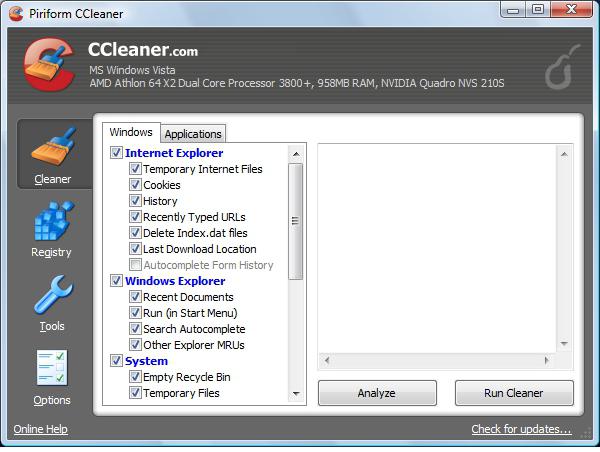Uncheck Empty Recycle Bin
This screenshot has width=600, height=452.
click(135, 377)
